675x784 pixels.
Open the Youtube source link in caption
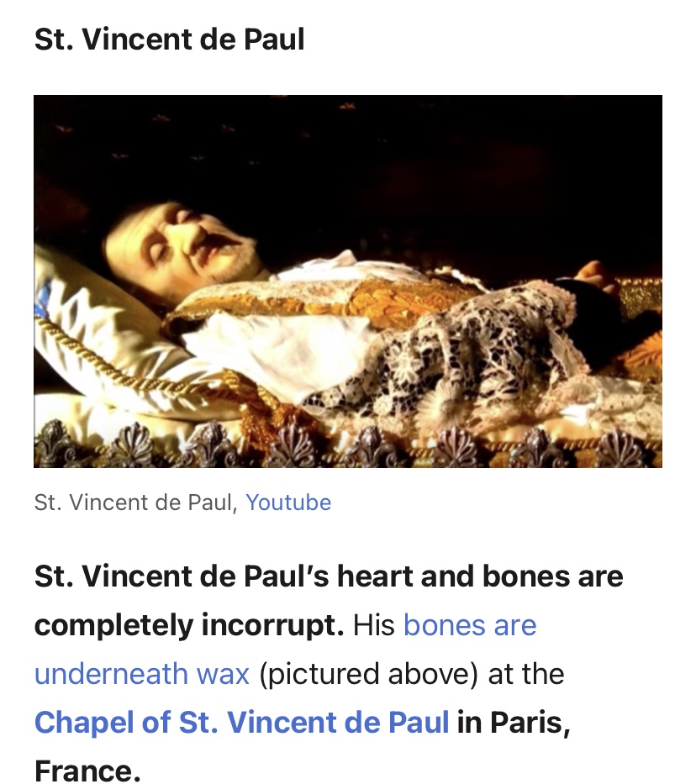click(288, 502)
